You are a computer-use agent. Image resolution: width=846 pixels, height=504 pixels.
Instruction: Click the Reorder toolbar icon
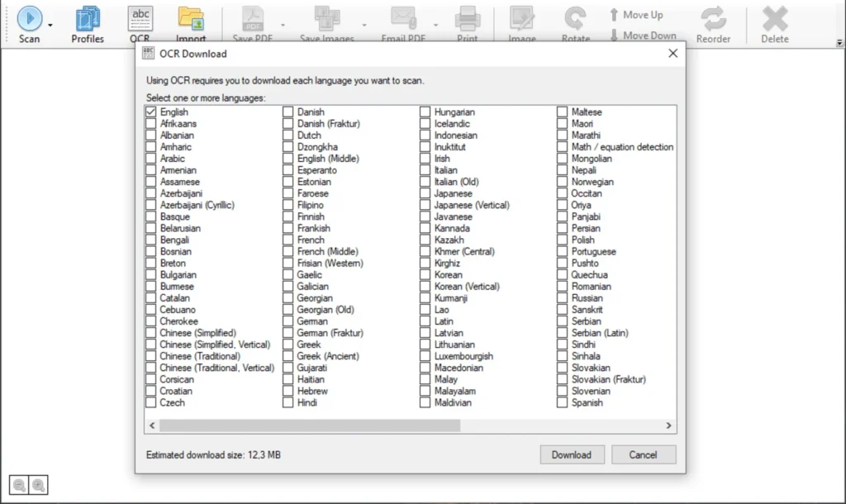coord(713,18)
